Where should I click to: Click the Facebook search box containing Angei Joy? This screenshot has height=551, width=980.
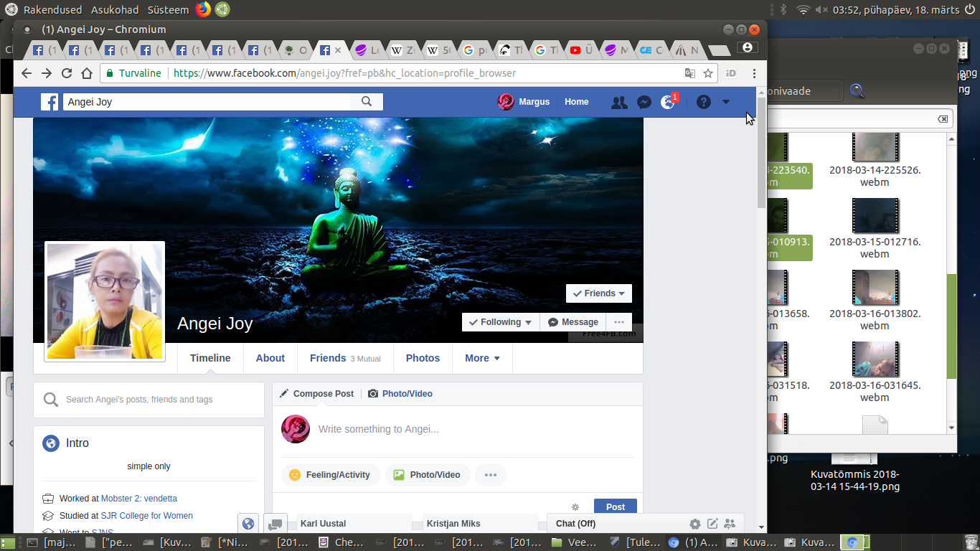[207, 102]
